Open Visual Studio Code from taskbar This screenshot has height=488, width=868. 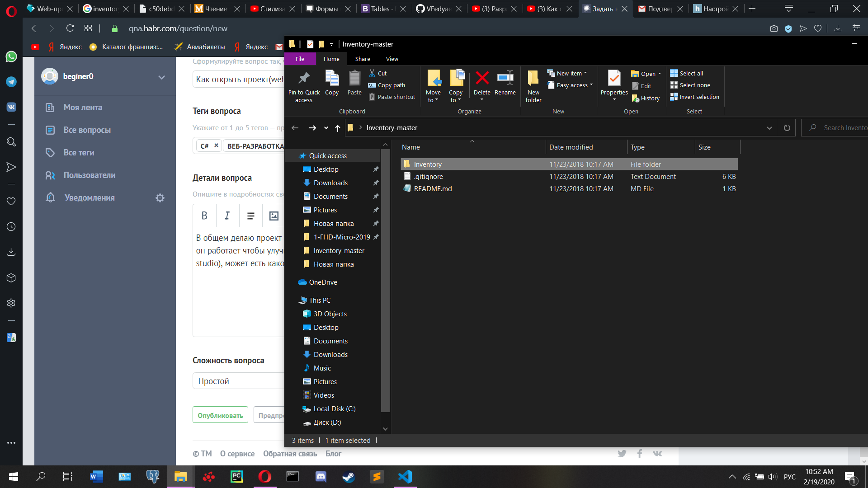[x=405, y=476]
